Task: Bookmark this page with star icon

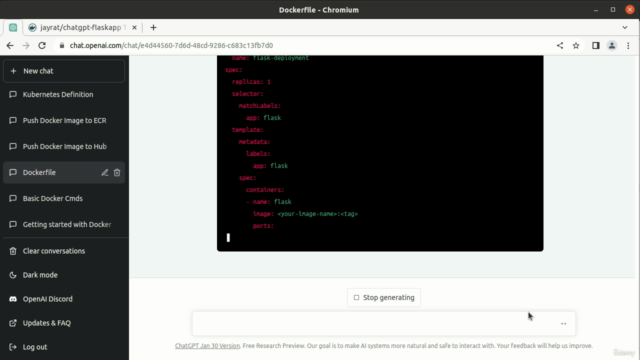Action: pyautogui.click(x=576, y=46)
